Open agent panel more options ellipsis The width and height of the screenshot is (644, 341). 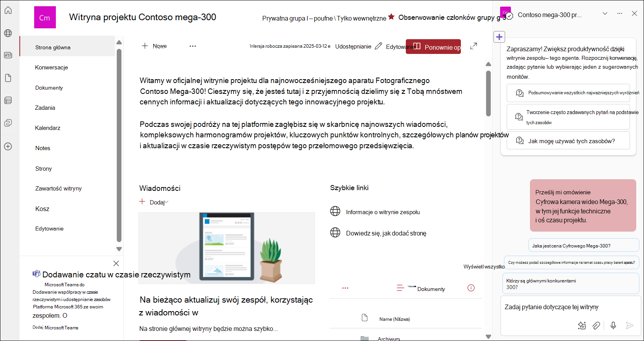[620, 14]
